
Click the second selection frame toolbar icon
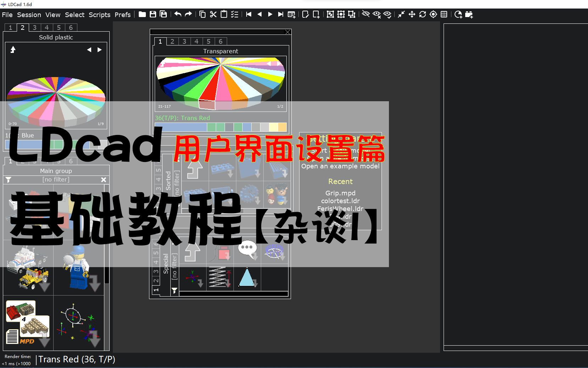click(x=341, y=14)
